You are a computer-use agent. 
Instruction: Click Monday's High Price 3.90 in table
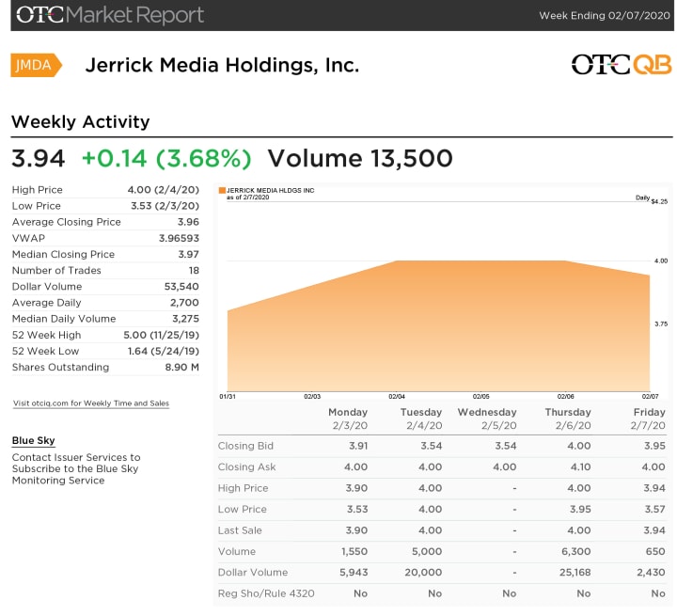(356, 488)
